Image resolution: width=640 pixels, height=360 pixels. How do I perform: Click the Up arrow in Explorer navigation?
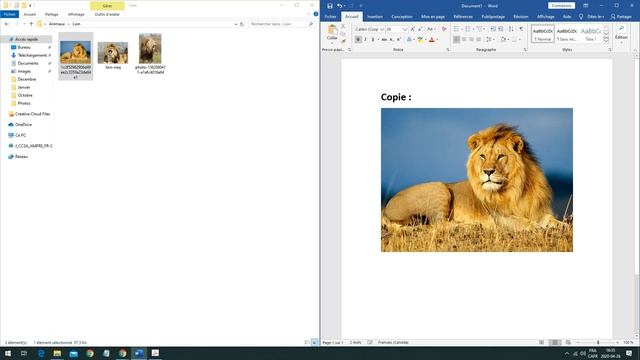point(31,24)
